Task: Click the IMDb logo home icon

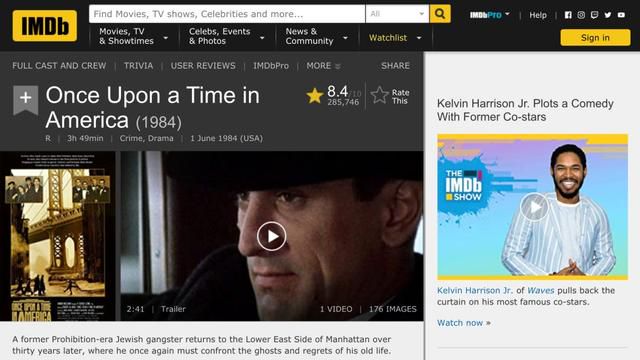Action: click(x=44, y=26)
